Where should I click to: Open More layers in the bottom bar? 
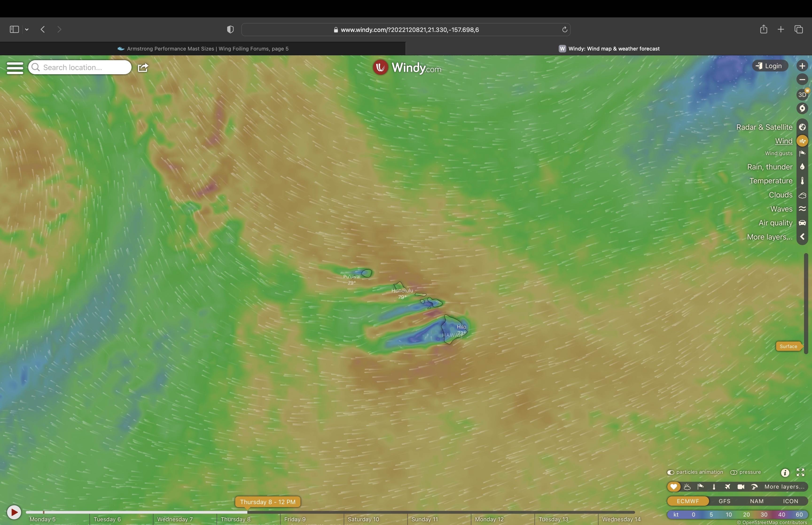784,487
